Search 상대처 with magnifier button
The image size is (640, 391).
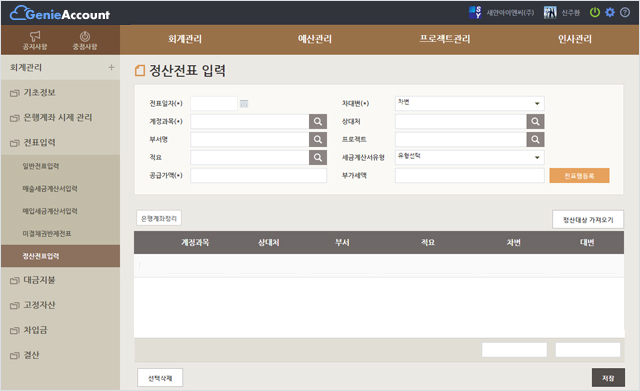click(x=536, y=122)
